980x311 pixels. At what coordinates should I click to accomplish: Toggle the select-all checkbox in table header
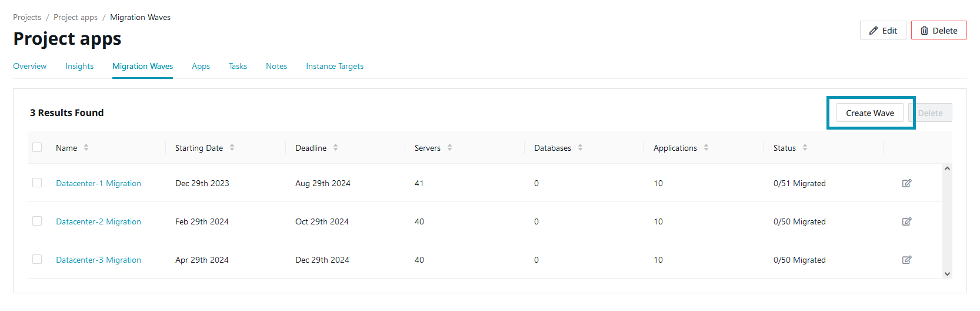tap(37, 147)
